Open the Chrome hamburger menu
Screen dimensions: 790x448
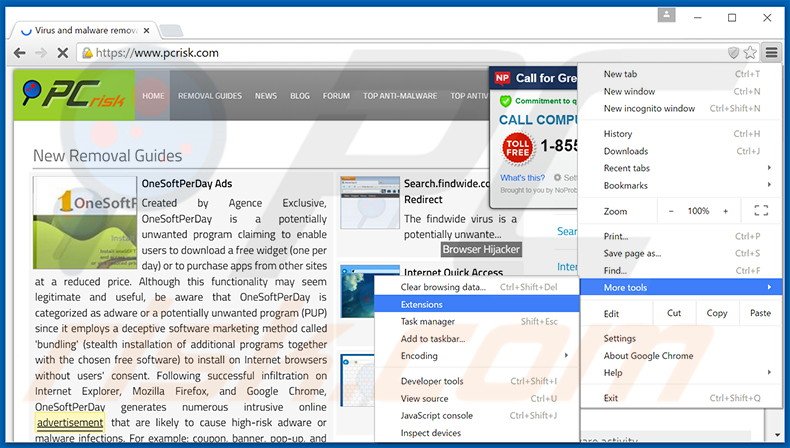pyautogui.click(x=771, y=52)
